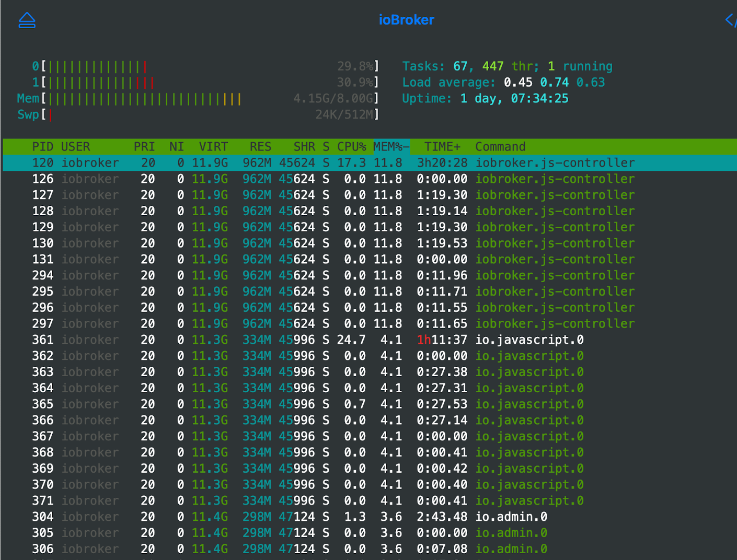
Task: Sort by the VIRT column header
Action: (x=213, y=147)
